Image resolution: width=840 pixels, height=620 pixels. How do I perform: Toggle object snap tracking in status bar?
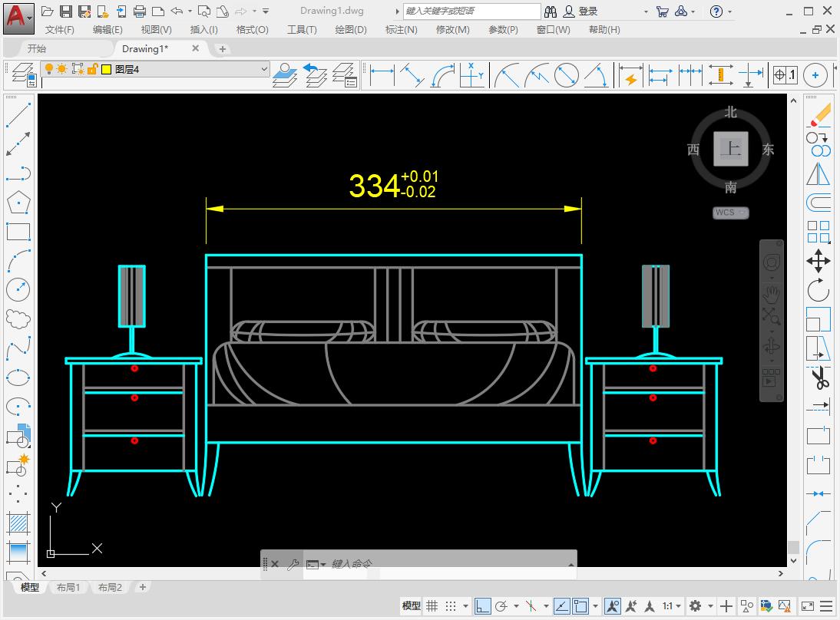pos(561,605)
